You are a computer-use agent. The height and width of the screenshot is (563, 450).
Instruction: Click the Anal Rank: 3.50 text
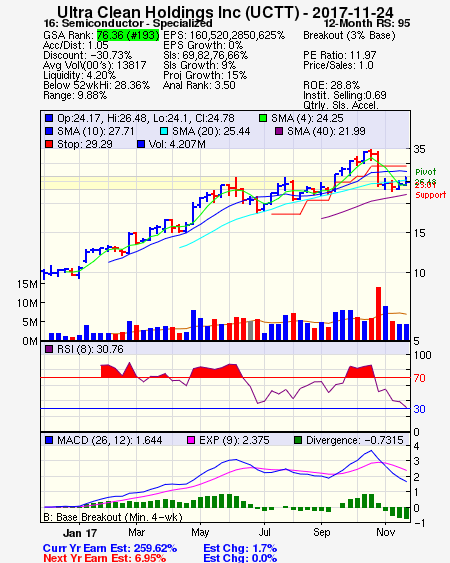pos(199,85)
